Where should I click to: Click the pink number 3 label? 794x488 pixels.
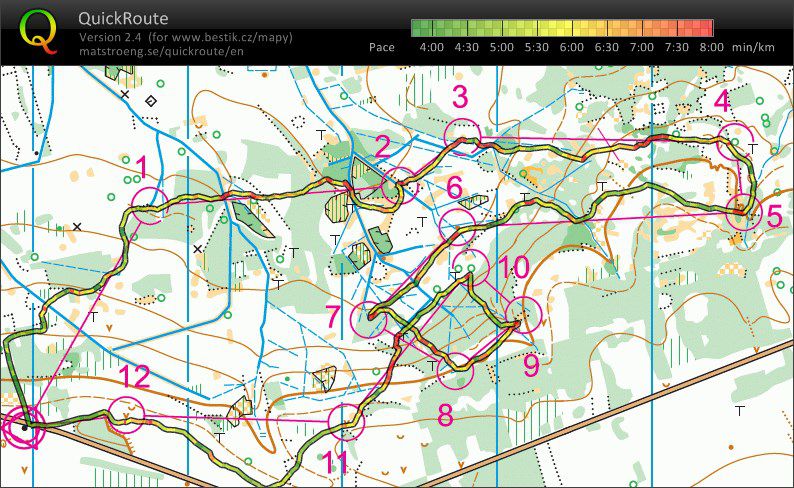tap(460, 97)
